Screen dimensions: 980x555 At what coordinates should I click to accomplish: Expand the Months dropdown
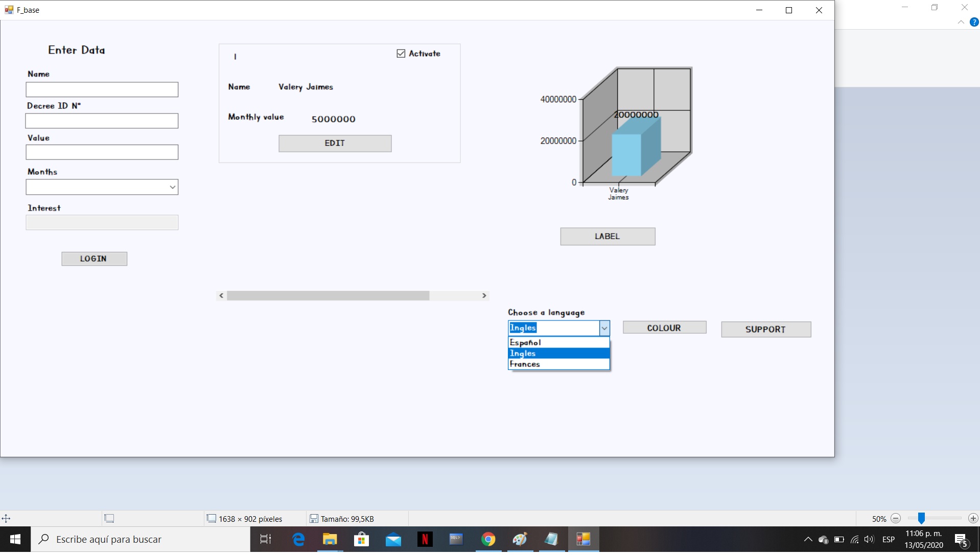coord(173,187)
